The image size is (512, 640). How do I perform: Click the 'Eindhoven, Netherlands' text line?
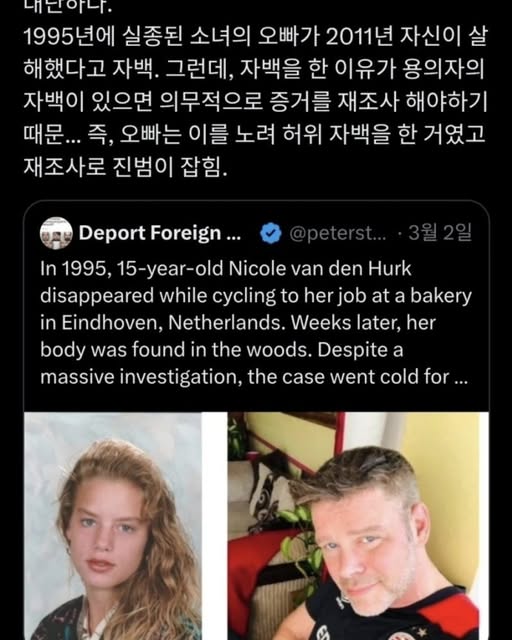[x=238, y=323]
